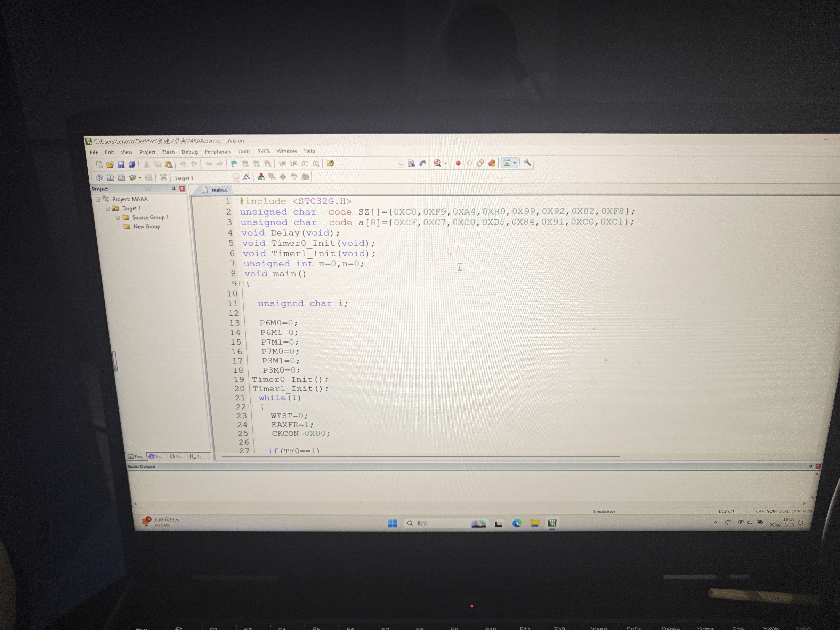
Task: Collapse while loop fold marker at line 22
Action: tap(251, 407)
